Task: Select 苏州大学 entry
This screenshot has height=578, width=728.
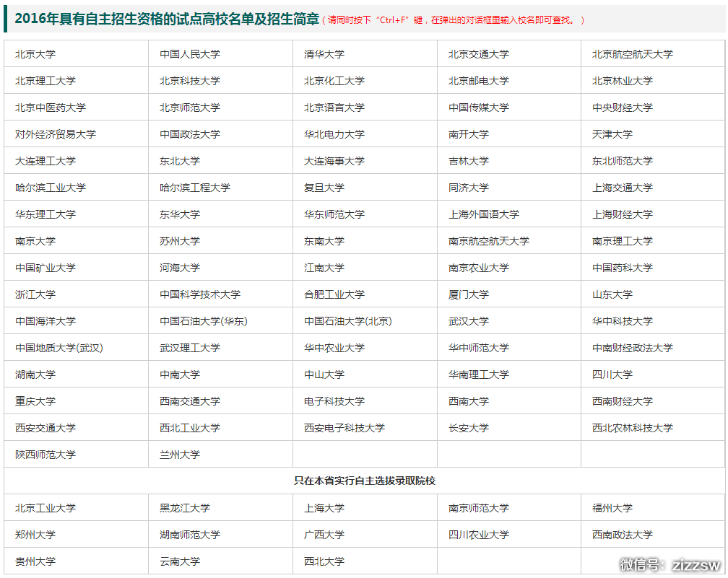Action: pos(180,241)
